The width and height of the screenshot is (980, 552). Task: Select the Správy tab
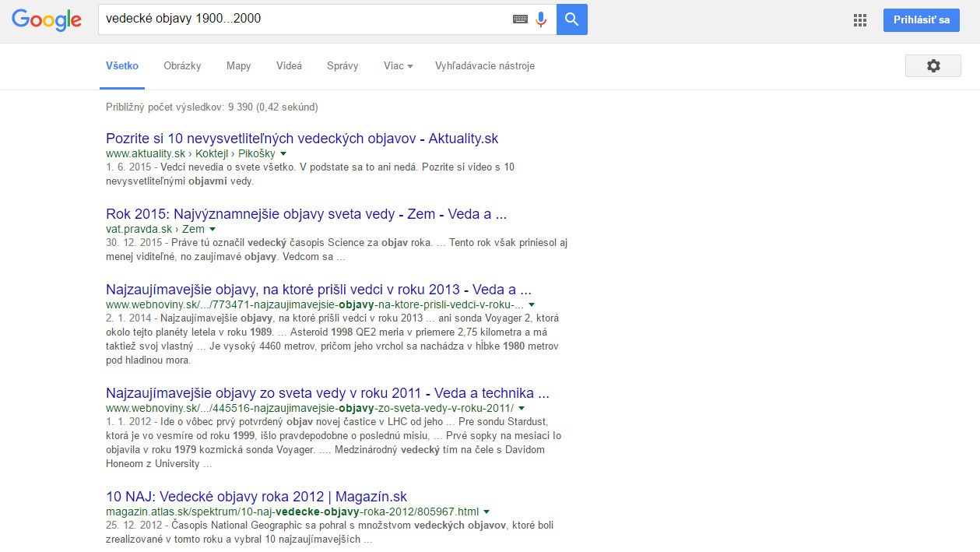pos(342,66)
